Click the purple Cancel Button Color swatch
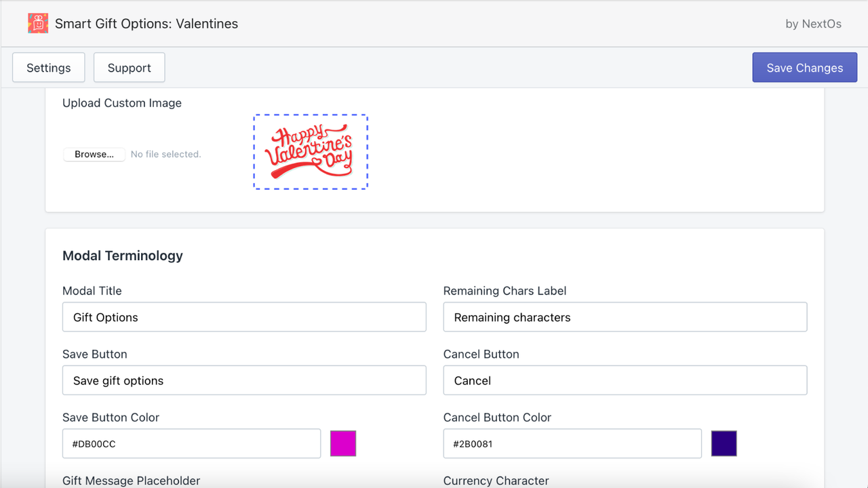The image size is (868, 488). pos(724,443)
